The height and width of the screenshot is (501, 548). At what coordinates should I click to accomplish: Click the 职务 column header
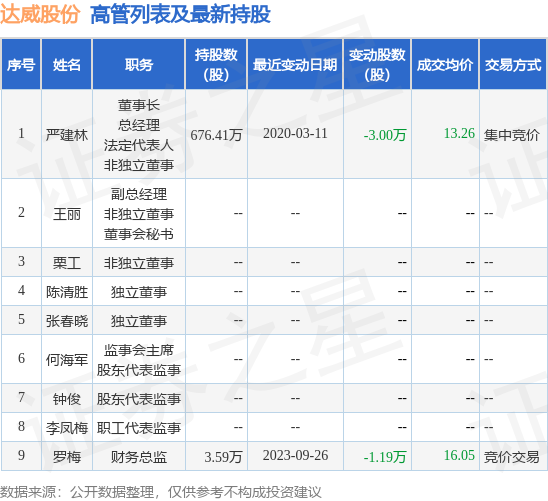139,65
